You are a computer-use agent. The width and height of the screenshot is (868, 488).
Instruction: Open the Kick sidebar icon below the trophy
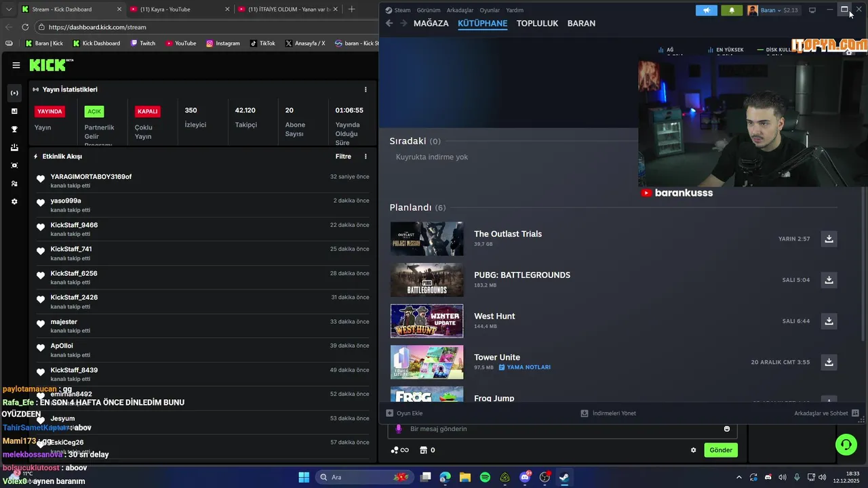(14, 147)
